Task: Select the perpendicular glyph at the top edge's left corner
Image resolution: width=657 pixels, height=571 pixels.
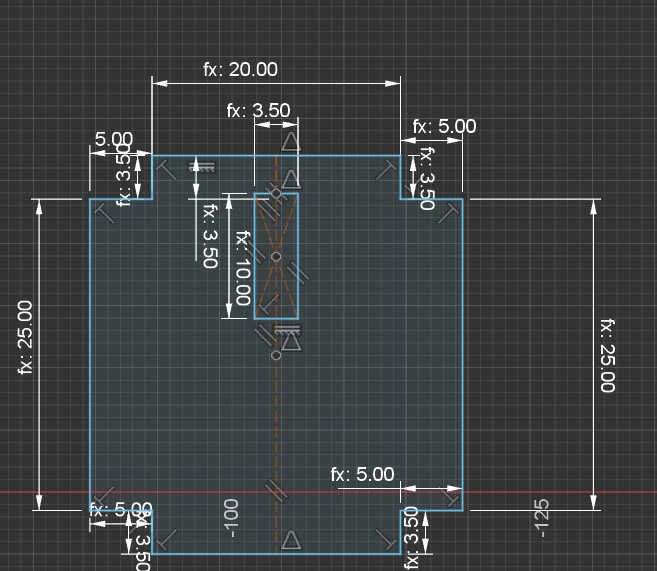Action: pyautogui.click(x=167, y=171)
